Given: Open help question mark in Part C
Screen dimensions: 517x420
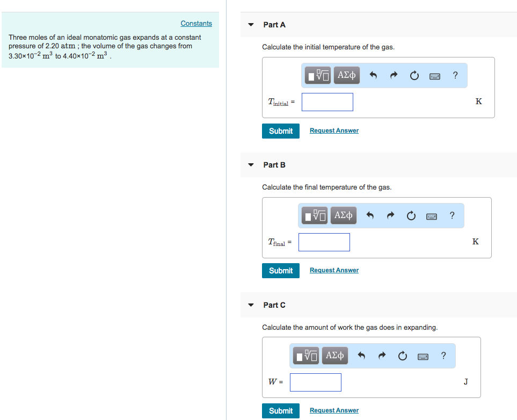Looking at the screenshot, I should point(443,356).
